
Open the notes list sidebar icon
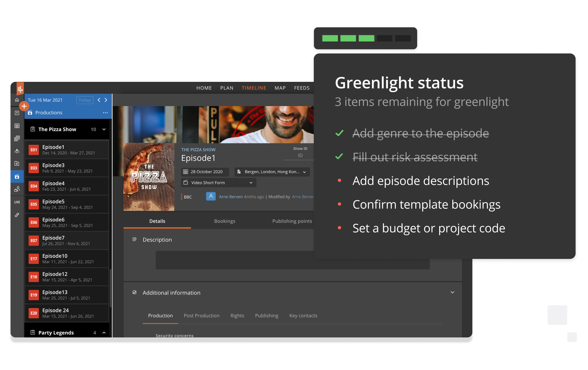[17, 113]
